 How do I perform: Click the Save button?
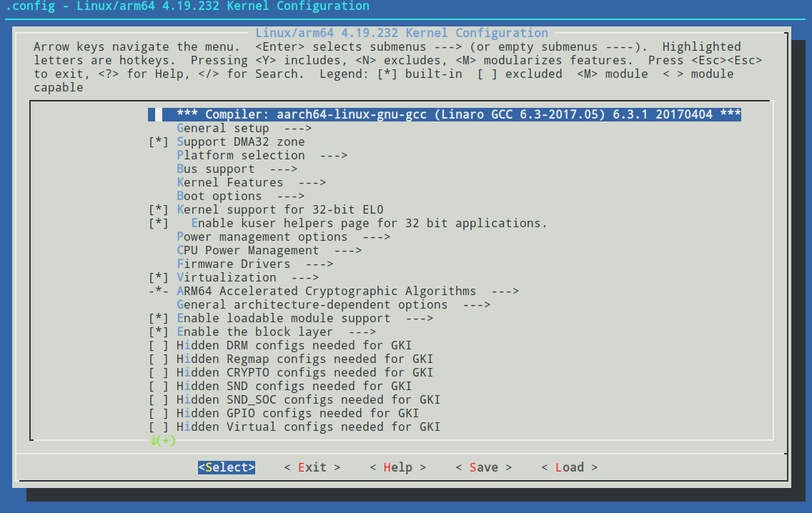coord(483,467)
